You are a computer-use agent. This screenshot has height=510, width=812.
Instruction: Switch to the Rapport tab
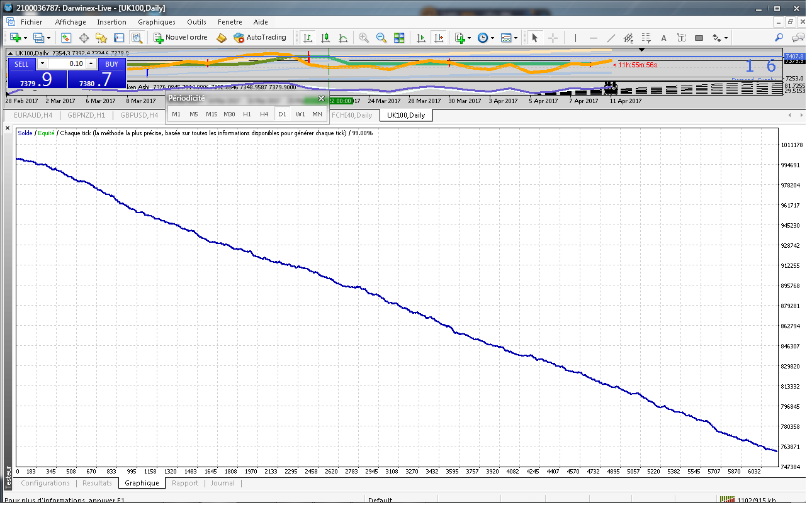pyautogui.click(x=184, y=483)
